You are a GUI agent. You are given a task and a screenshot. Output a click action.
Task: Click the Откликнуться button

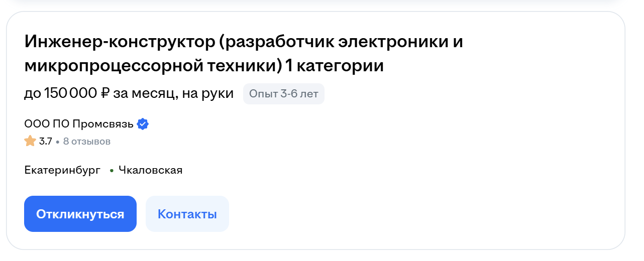pos(80,214)
